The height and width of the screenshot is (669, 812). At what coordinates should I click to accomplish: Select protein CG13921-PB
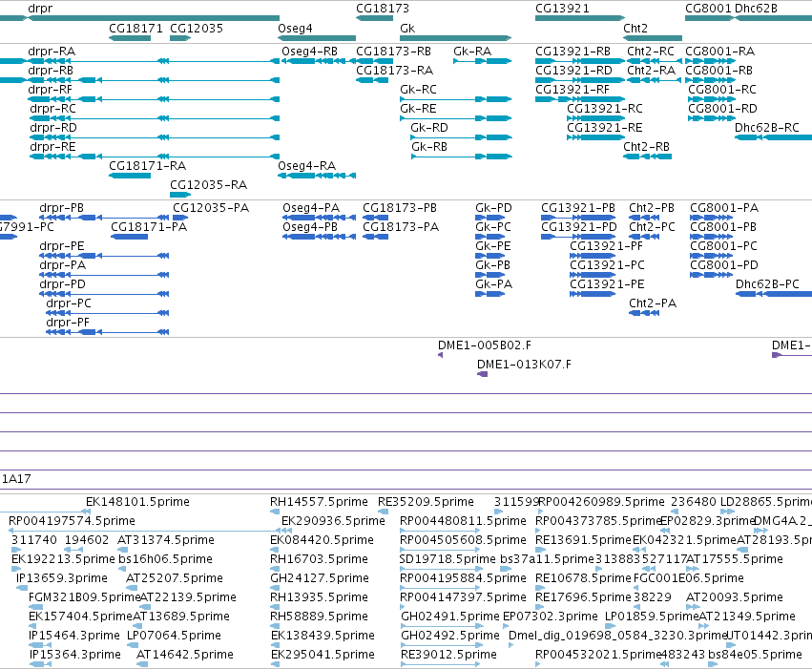(578, 218)
